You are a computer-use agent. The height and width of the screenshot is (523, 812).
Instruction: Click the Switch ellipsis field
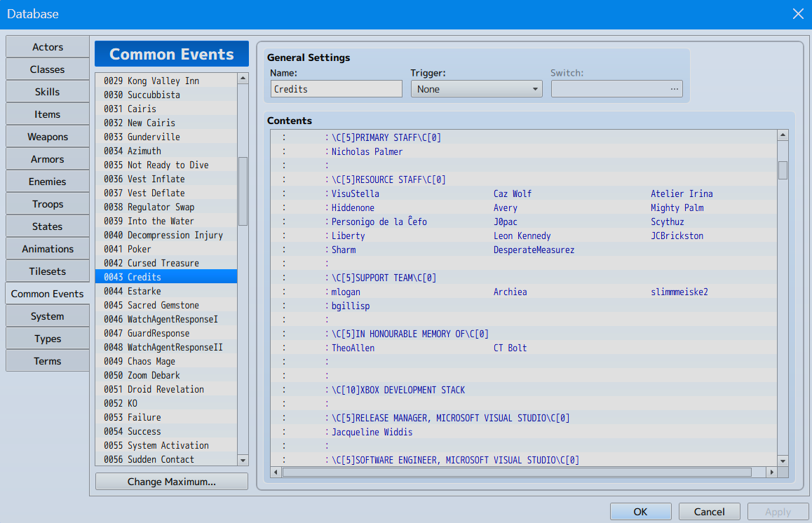617,89
